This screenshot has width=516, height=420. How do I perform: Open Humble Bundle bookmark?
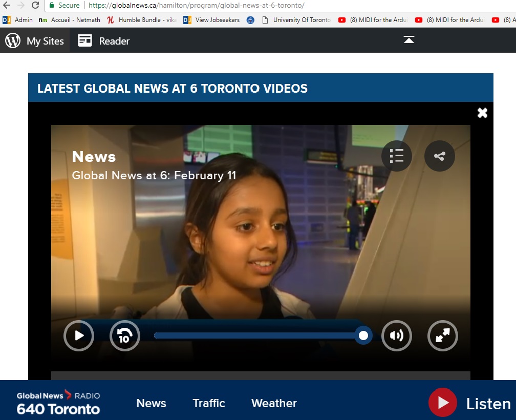point(142,20)
